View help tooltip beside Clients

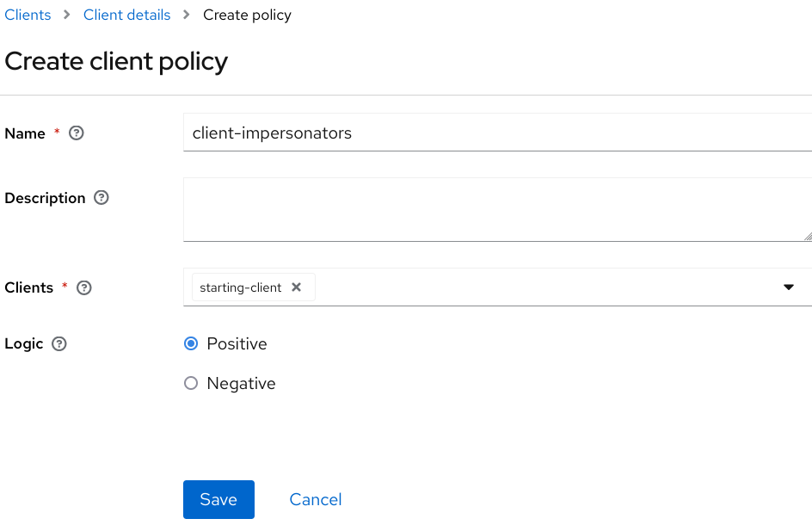(83, 287)
